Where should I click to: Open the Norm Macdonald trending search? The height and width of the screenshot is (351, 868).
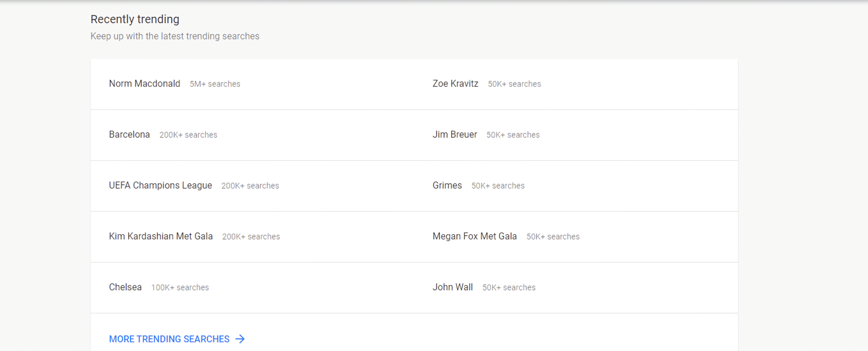click(144, 84)
